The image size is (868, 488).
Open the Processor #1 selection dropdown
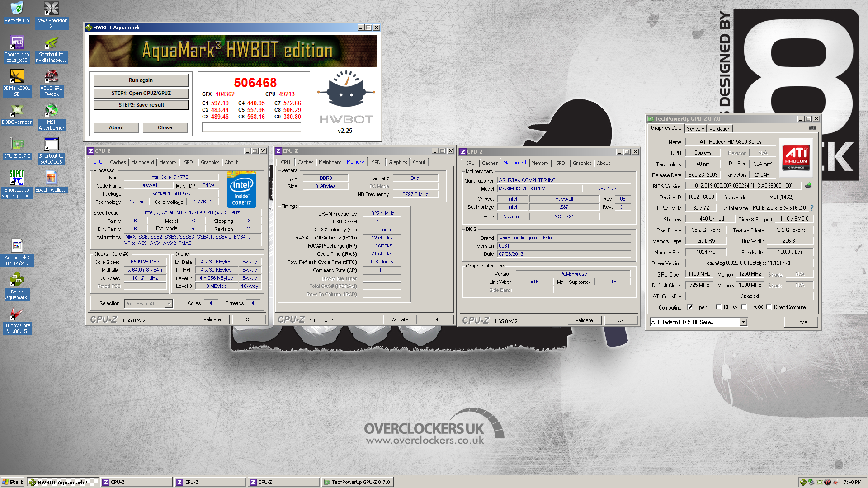[x=169, y=304]
